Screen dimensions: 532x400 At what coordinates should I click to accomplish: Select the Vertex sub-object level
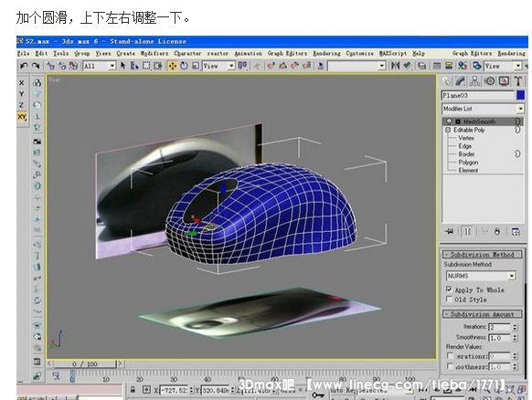coord(466,138)
